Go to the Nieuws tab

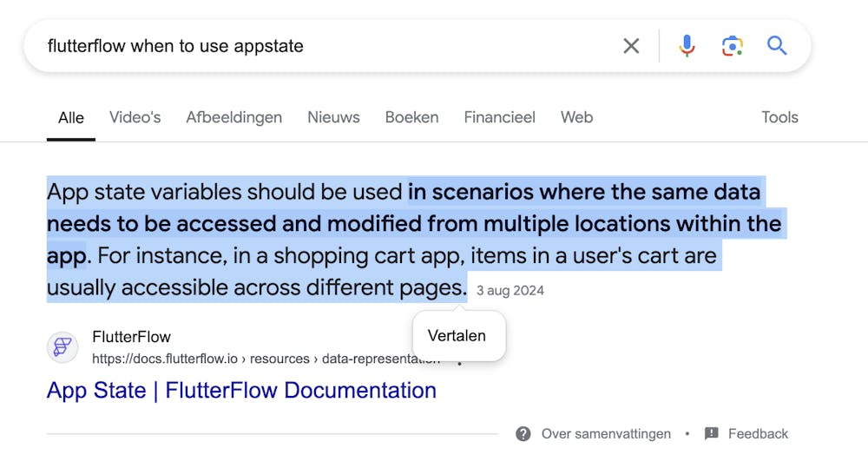pos(333,117)
